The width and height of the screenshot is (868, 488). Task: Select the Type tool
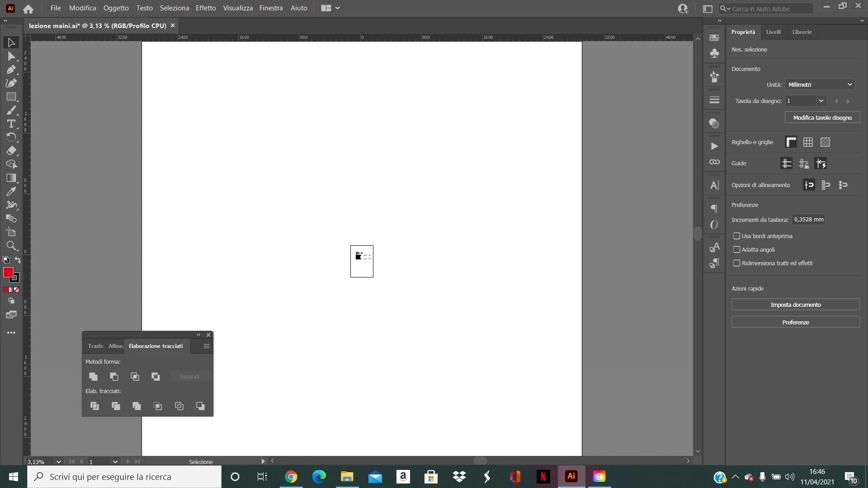click(x=11, y=124)
